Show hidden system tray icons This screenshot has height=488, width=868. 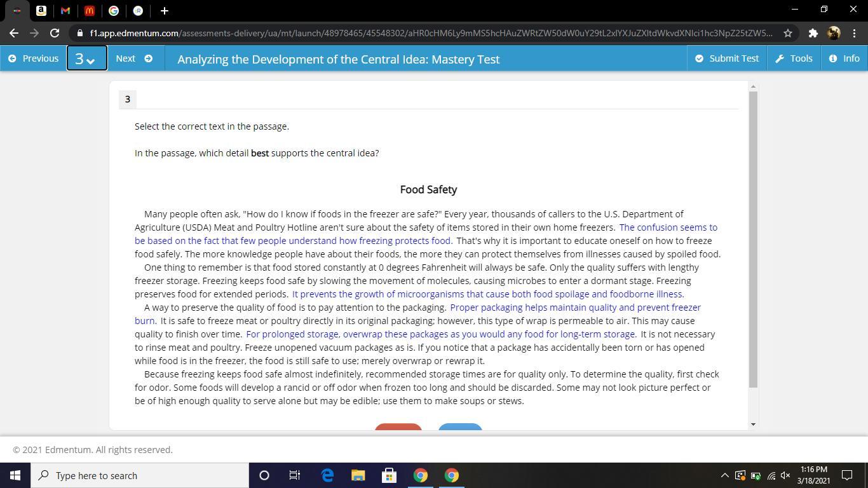[x=724, y=475]
